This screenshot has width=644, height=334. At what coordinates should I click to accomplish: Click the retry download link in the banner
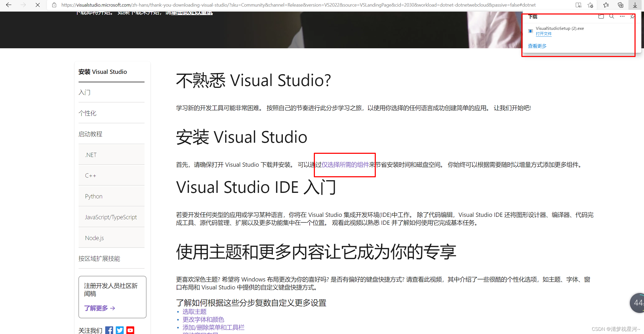tap(192, 13)
